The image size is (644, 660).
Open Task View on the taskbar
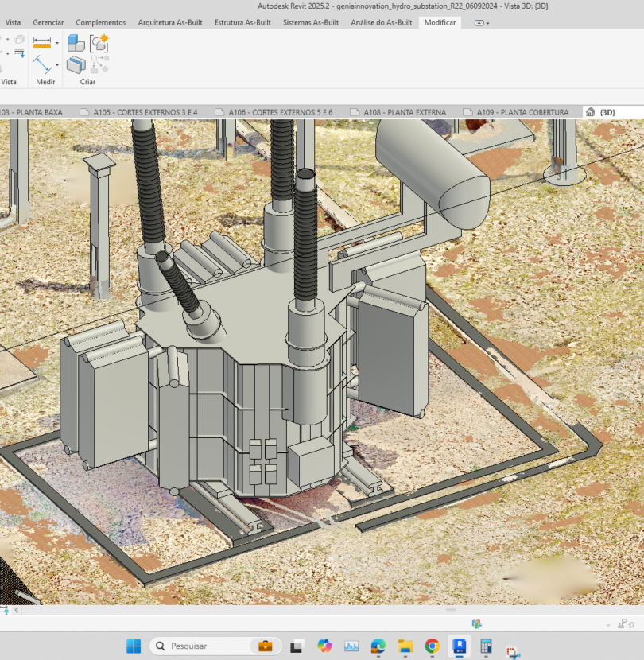tap(297, 646)
